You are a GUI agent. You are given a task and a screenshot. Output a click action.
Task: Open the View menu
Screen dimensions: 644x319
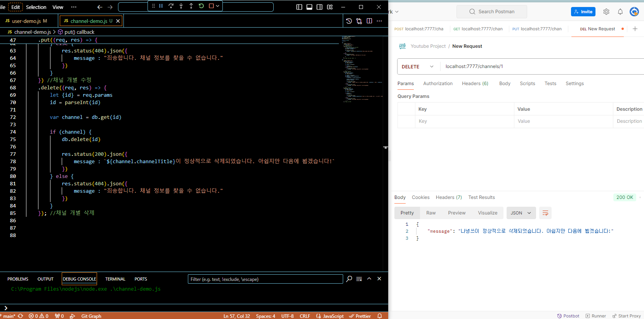point(58,7)
